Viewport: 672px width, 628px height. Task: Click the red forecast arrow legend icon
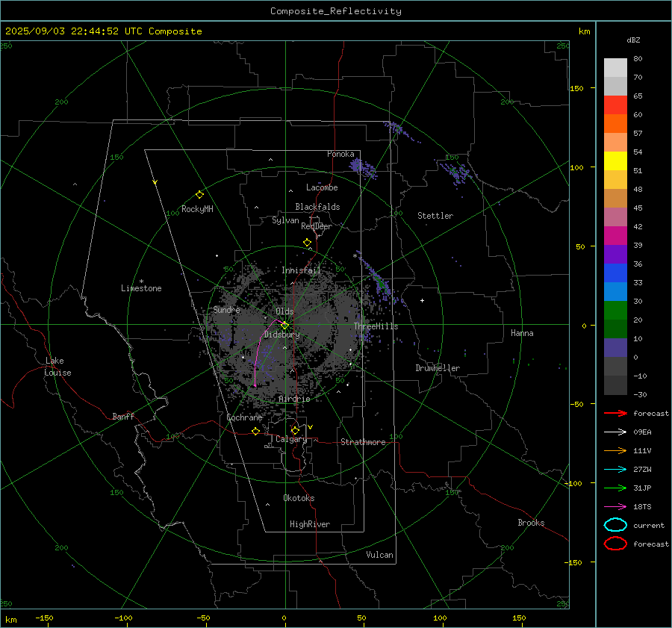click(x=615, y=413)
